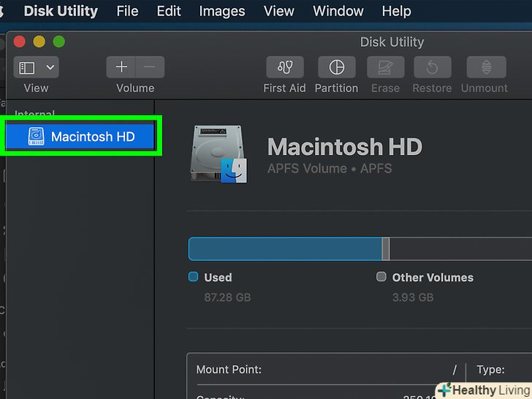Click the large Macintosh HD drive icon
Image resolution: width=532 pixels, height=399 pixels.
tap(218, 153)
